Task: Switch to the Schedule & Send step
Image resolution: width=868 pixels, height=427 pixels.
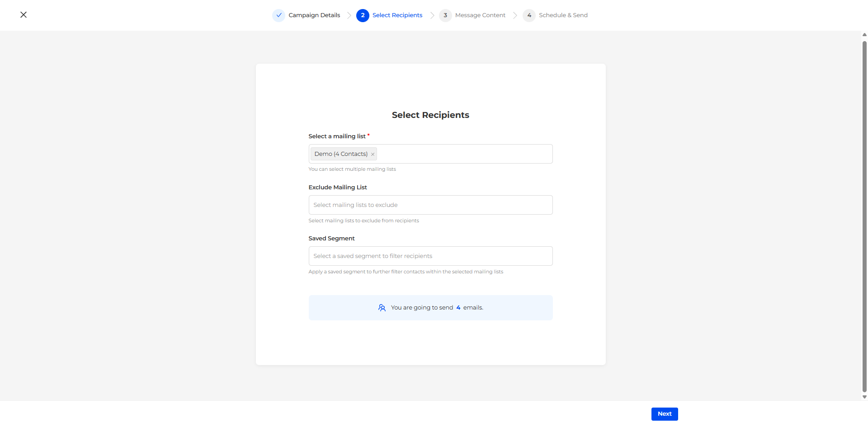Action: tap(563, 15)
